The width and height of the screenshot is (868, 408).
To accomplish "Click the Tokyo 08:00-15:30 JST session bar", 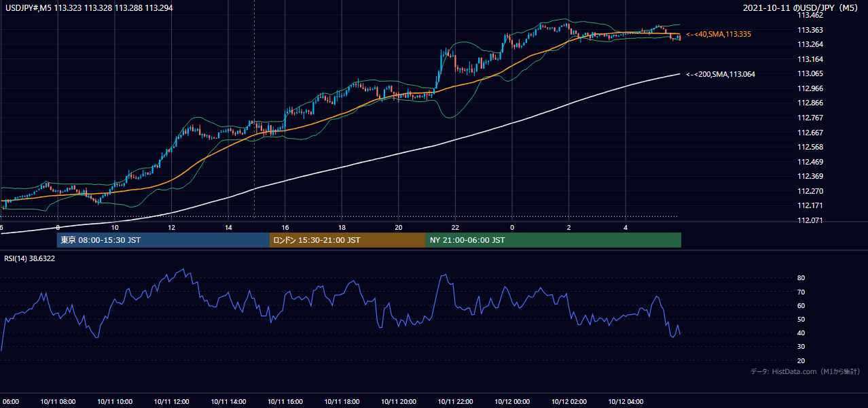I will (163, 240).
